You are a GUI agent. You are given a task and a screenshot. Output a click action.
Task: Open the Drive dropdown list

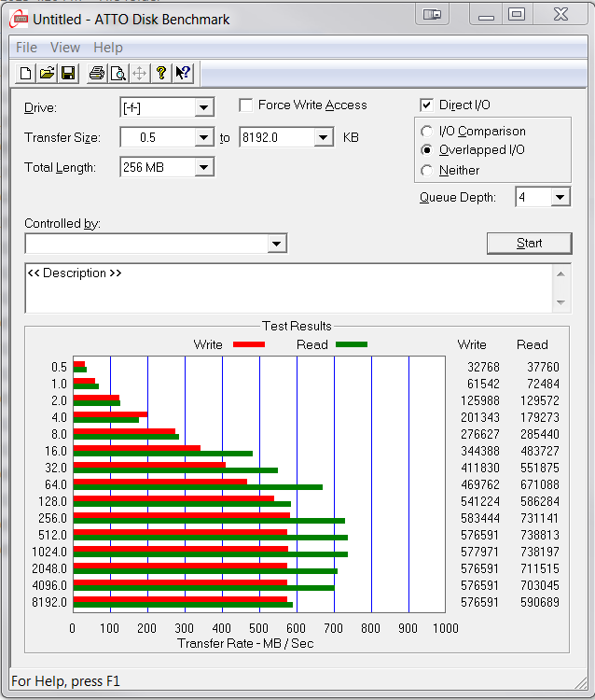tap(204, 108)
